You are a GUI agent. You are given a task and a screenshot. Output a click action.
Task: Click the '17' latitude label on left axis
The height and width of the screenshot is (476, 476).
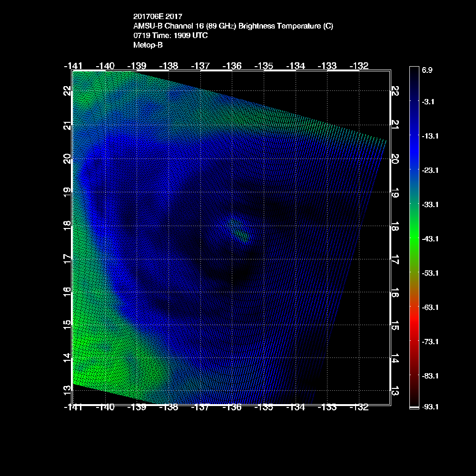tap(67, 259)
